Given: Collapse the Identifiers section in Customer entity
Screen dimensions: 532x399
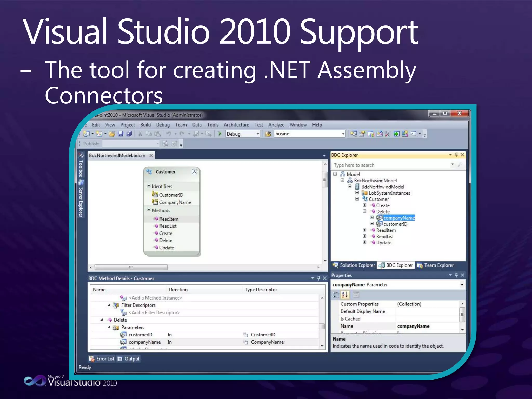Looking at the screenshot, I should pos(149,186).
